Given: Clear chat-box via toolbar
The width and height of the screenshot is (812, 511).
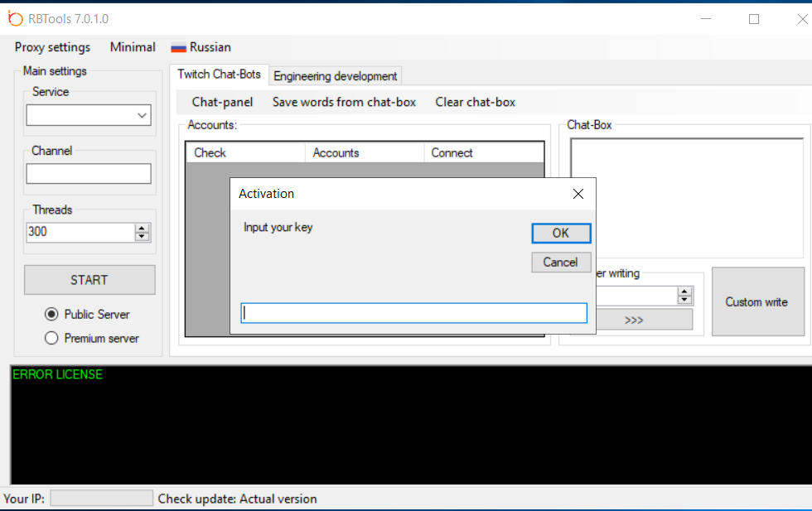Looking at the screenshot, I should 476,102.
